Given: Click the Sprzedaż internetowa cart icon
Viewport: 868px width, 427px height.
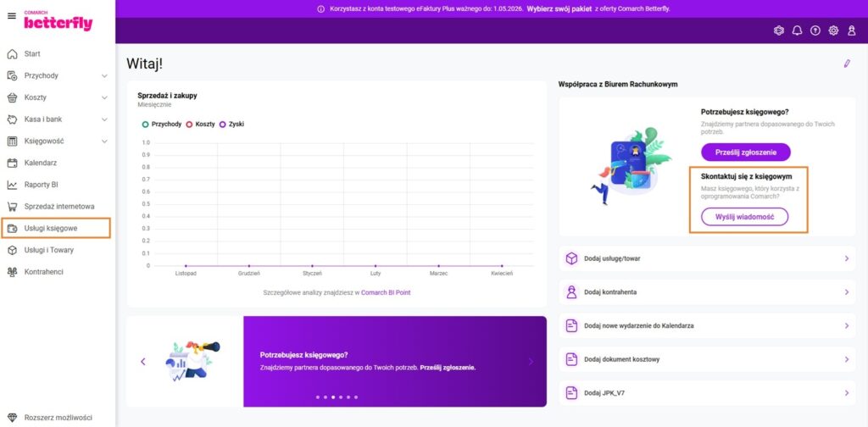Looking at the screenshot, I should tap(12, 207).
